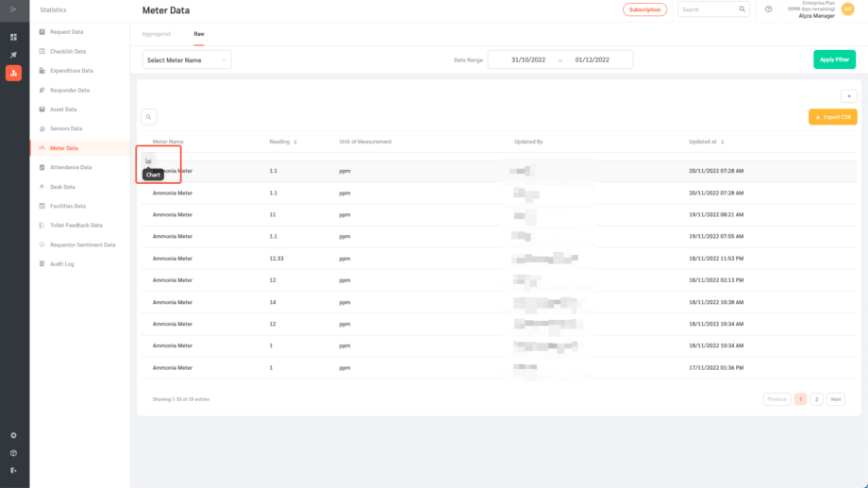Click the Showing 1-10 of 19 entries text
Screen dimensions: 868x488
pyautogui.click(x=181, y=399)
